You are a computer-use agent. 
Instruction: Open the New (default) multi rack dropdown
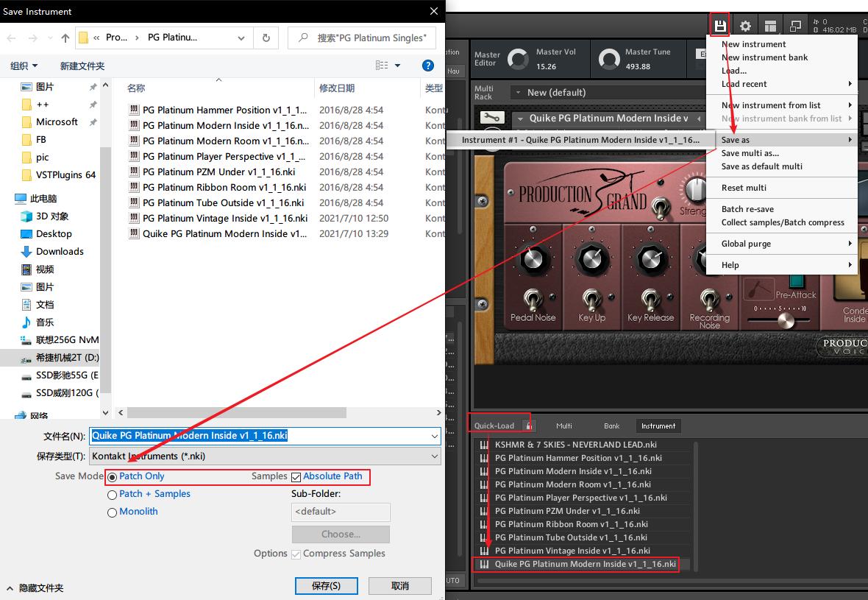(x=606, y=93)
